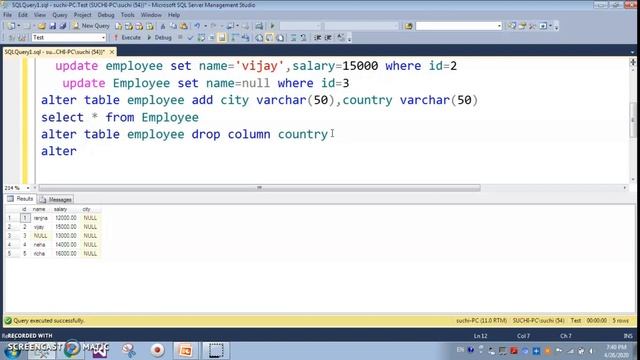640x360 pixels.
Task: Open the File menu
Action: [7, 15]
